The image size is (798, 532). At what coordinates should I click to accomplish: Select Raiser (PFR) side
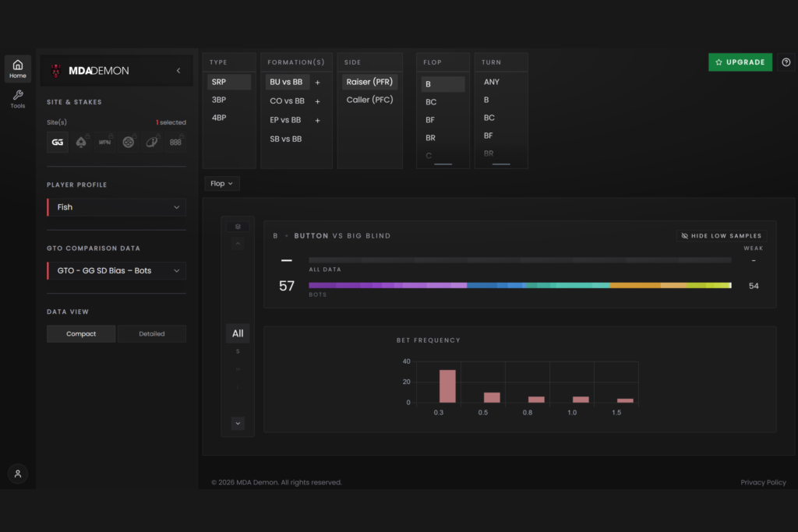click(369, 82)
